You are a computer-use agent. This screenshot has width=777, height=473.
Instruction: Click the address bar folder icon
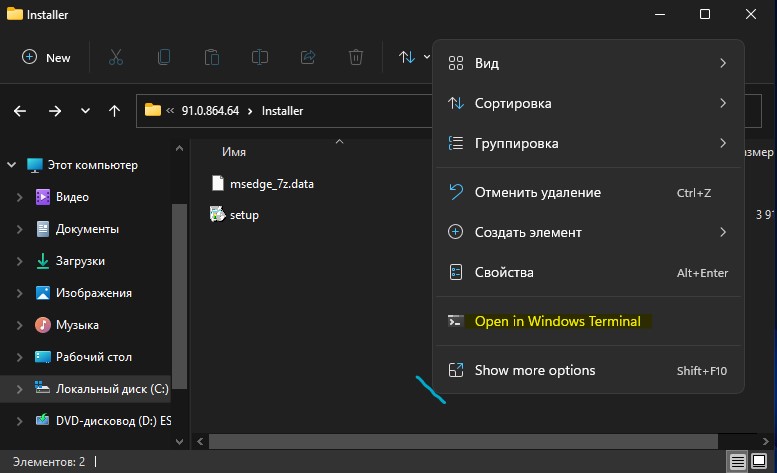coord(153,110)
